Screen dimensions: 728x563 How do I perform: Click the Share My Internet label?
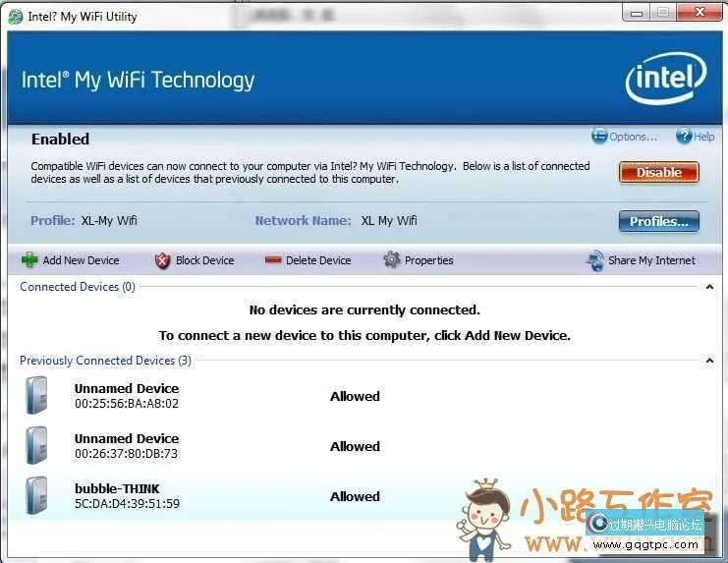tap(651, 260)
